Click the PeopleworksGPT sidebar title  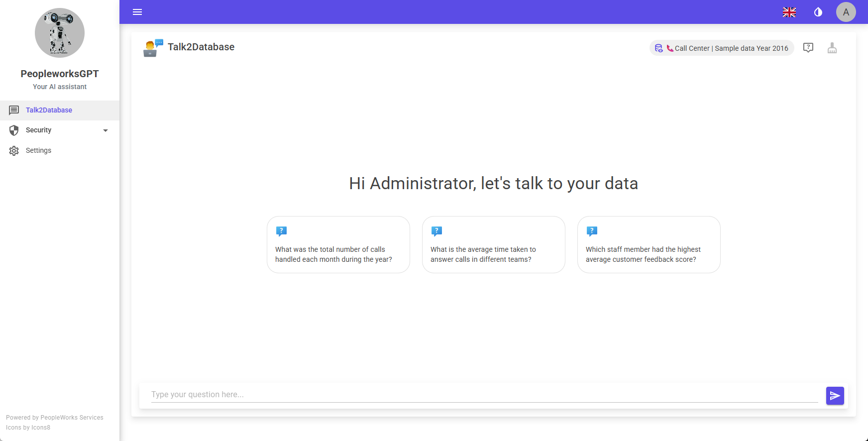tap(60, 74)
